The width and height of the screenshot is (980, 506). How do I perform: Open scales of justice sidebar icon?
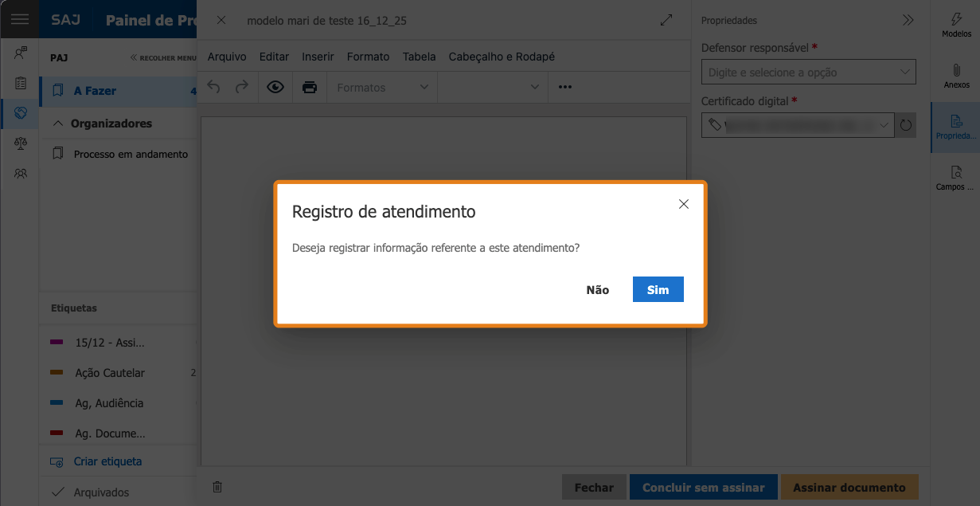coord(20,143)
